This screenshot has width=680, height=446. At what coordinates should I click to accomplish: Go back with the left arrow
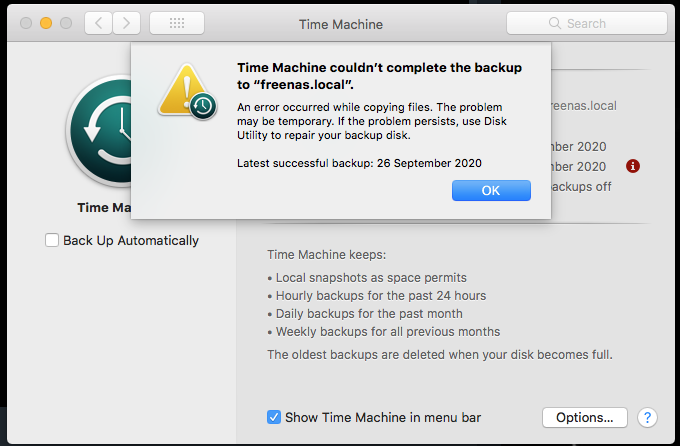pyautogui.click(x=98, y=23)
